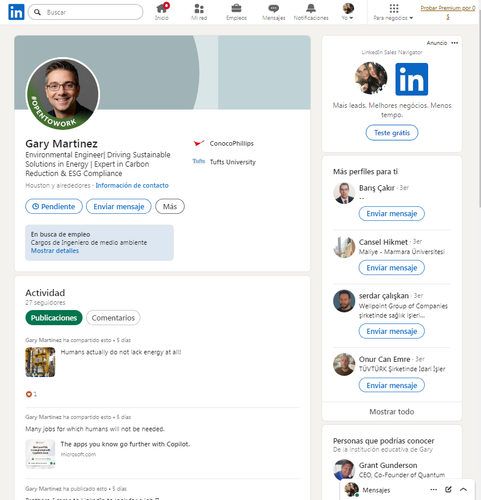Screen dimensions: 481x500
Task: Open Barış Çakır profile name
Action: (x=377, y=188)
